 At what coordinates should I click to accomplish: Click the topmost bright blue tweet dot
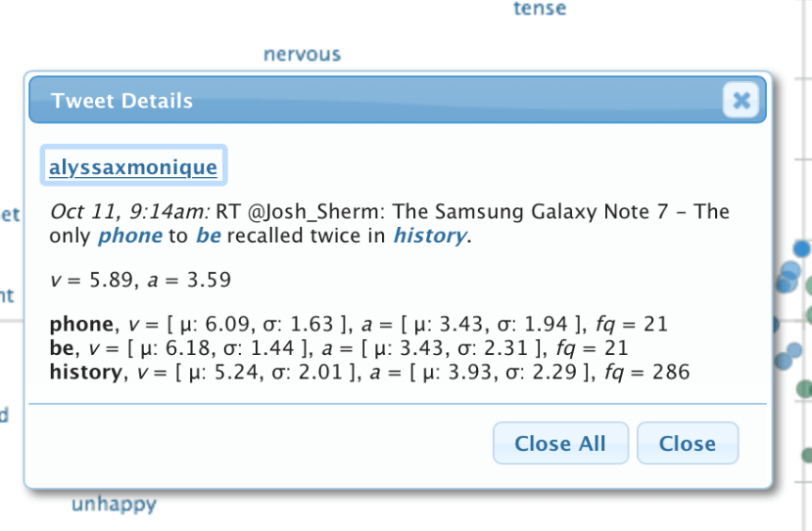801,249
